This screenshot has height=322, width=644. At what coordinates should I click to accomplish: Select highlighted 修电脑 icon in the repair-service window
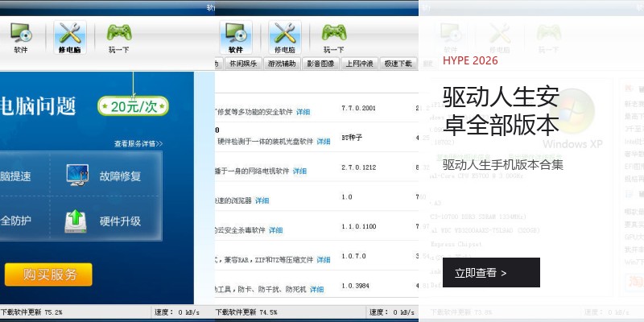(70, 37)
